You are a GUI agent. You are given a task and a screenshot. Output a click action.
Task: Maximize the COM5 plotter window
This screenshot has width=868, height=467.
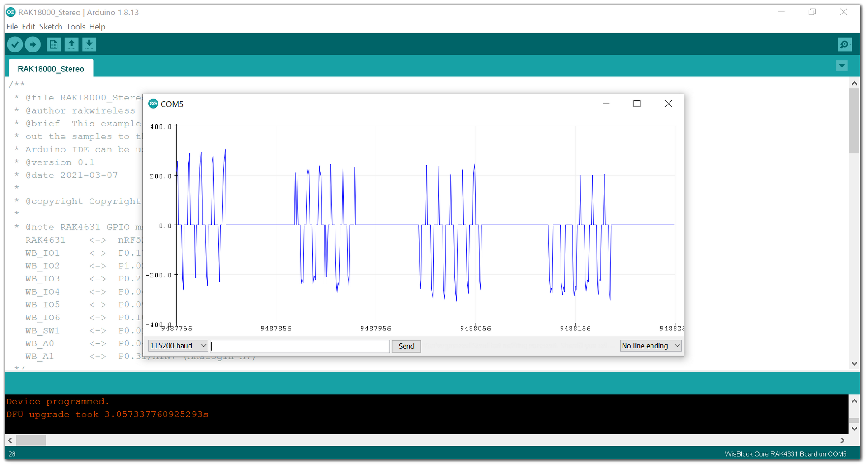637,104
